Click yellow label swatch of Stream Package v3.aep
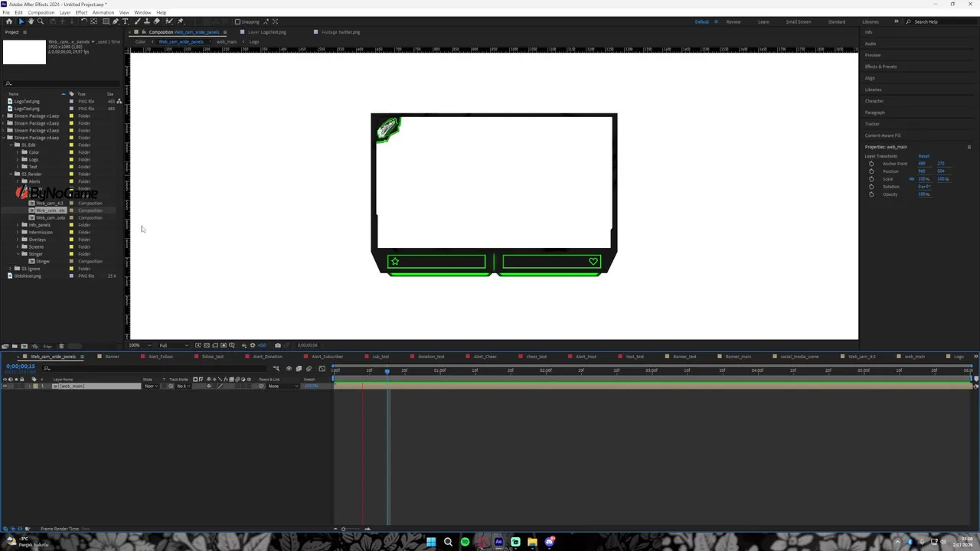This screenshot has height=551, width=980. tap(71, 130)
